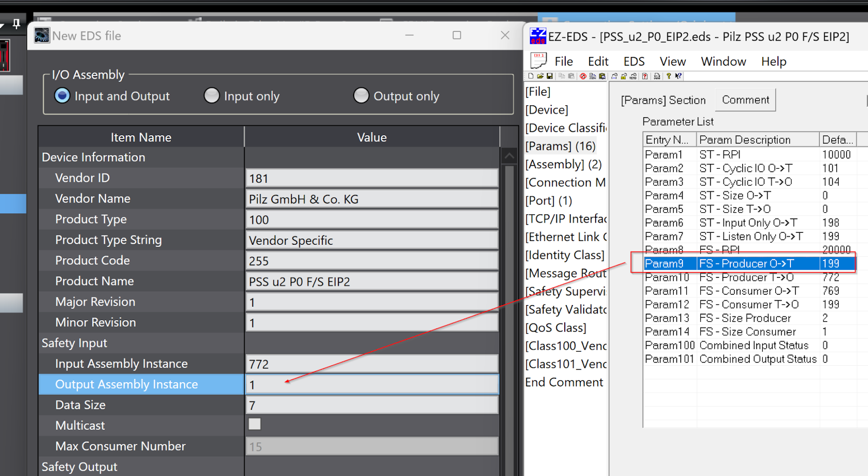Click the pin icon at the top left
The width and height of the screenshot is (868, 476).
16,24
